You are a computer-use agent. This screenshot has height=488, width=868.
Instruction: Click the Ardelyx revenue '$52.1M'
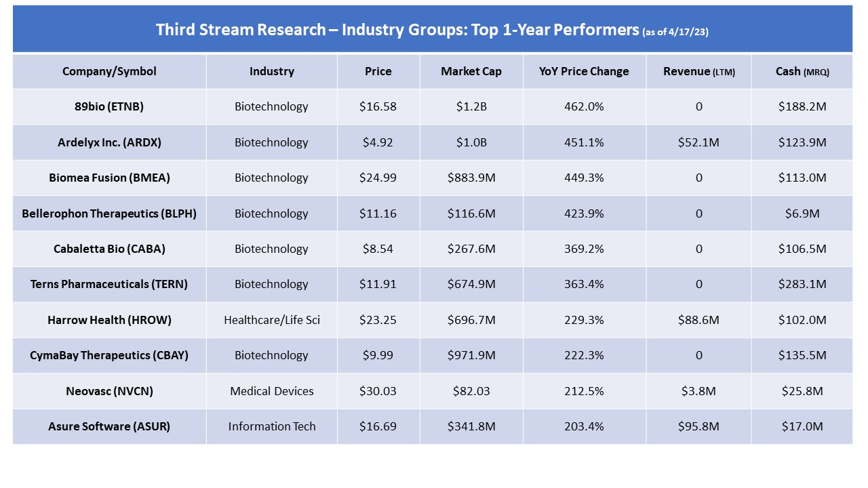tap(698, 142)
